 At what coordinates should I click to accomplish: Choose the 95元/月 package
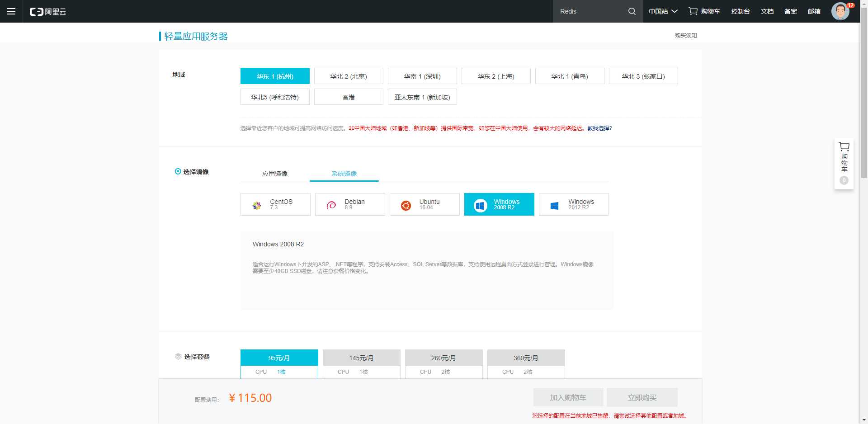[279, 358]
